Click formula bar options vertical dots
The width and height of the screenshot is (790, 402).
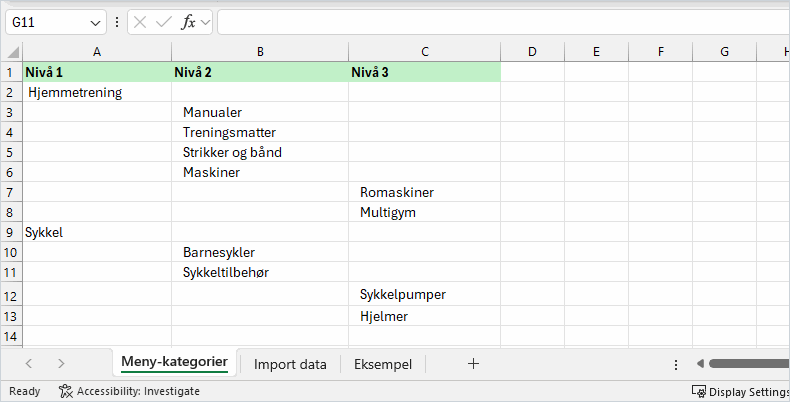click(x=117, y=22)
